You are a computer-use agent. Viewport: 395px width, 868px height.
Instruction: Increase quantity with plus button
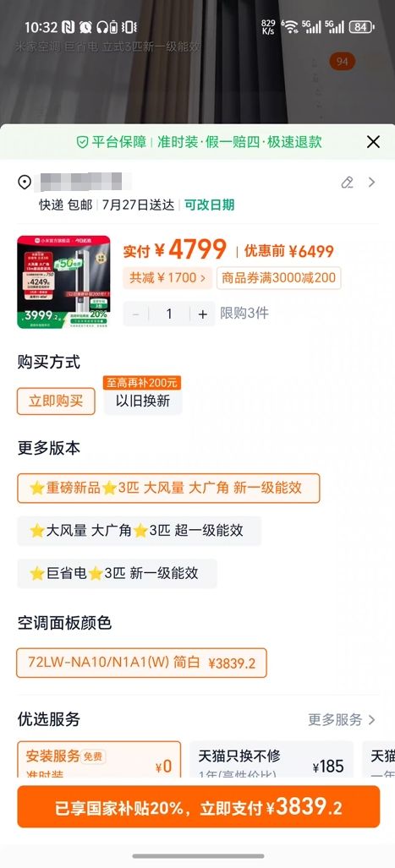[x=203, y=314]
